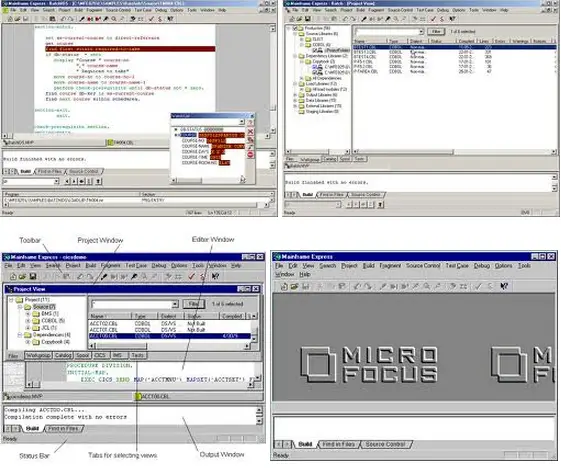Click the Filter button in cicsdemo Project View
This screenshot has height=471, width=561.
194,304
